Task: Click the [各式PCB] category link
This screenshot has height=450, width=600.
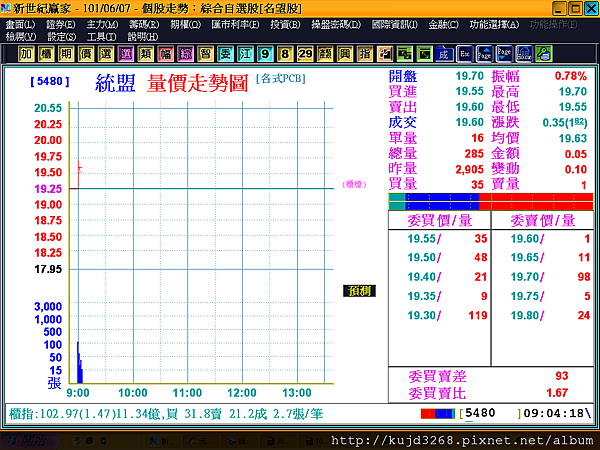Action: click(281, 78)
